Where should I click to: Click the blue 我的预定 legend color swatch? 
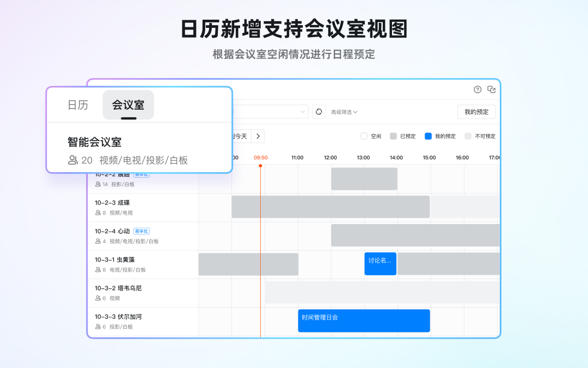428,136
